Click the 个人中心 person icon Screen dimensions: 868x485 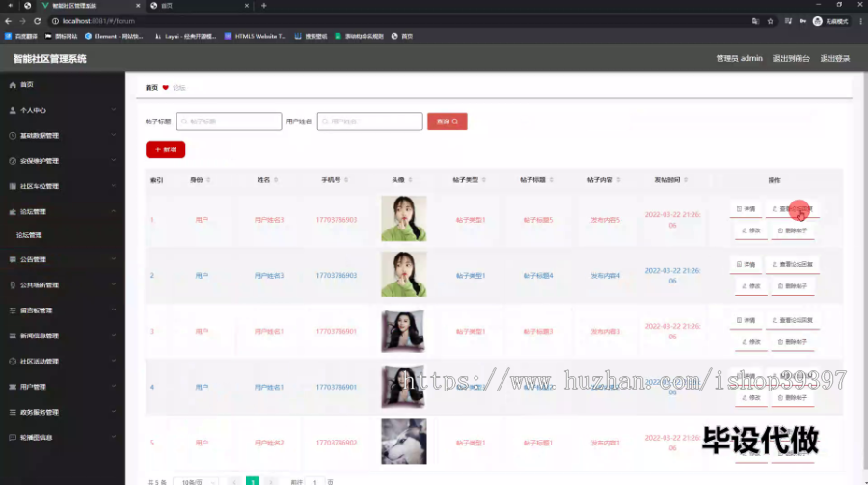[x=13, y=110]
